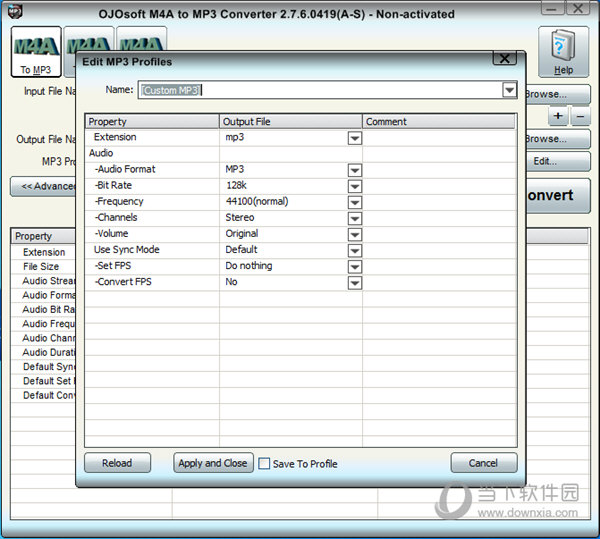Screen dimensions: 600x539
Task: Open the Use Sync Mode dropdown
Action: (355, 251)
